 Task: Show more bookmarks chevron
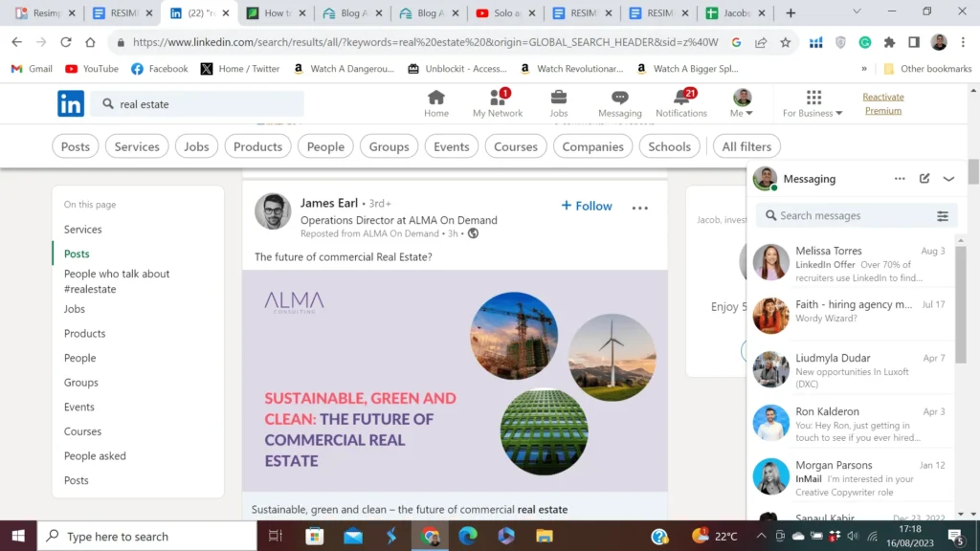coord(864,69)
